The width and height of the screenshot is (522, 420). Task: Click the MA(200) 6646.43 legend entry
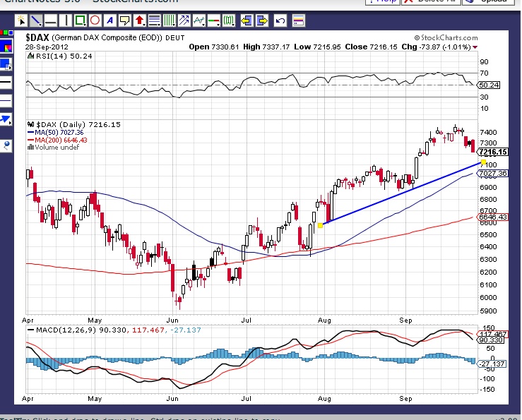pos(58,140)
